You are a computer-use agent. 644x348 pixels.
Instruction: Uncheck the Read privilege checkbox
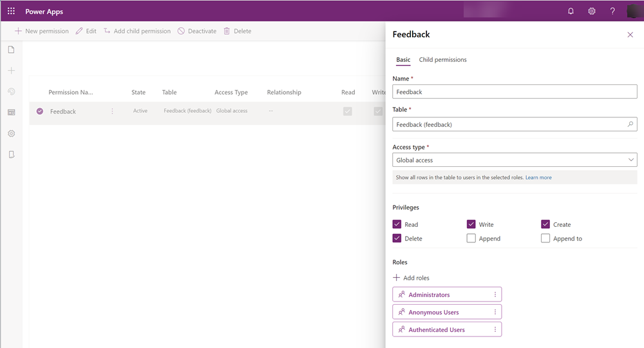[397, 224]
